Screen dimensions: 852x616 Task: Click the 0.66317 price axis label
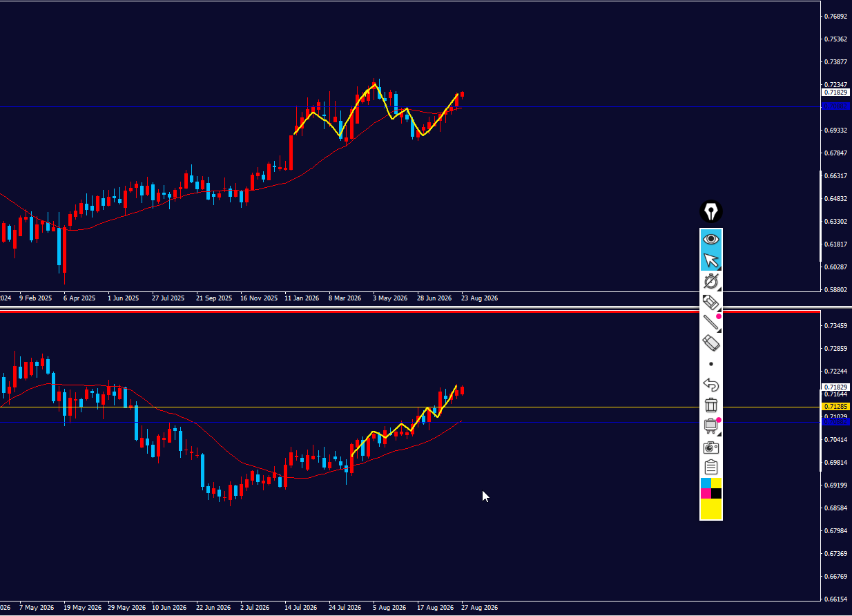837,176
